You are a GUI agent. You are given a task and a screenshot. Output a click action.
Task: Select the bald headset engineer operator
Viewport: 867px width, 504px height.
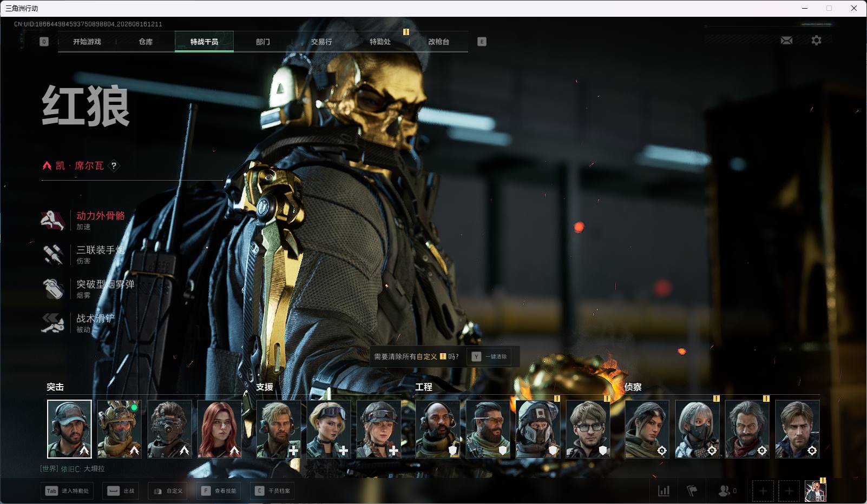pyautogui.click(x=438, y=429)
